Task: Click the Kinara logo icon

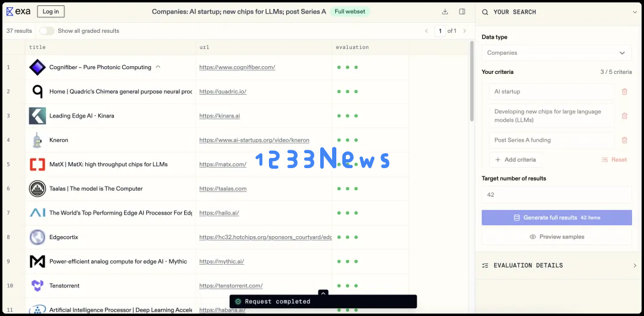Action: (38, 116)
